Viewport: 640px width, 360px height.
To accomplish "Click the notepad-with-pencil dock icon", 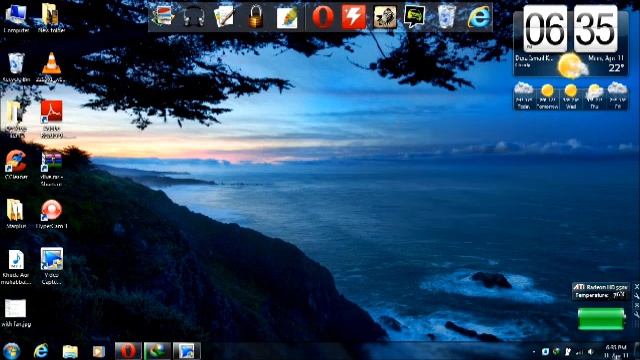I will (224, 17).
